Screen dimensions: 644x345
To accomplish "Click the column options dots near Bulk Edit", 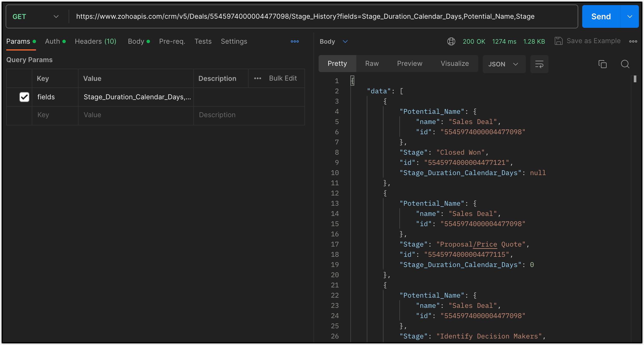I will point(257,78).
